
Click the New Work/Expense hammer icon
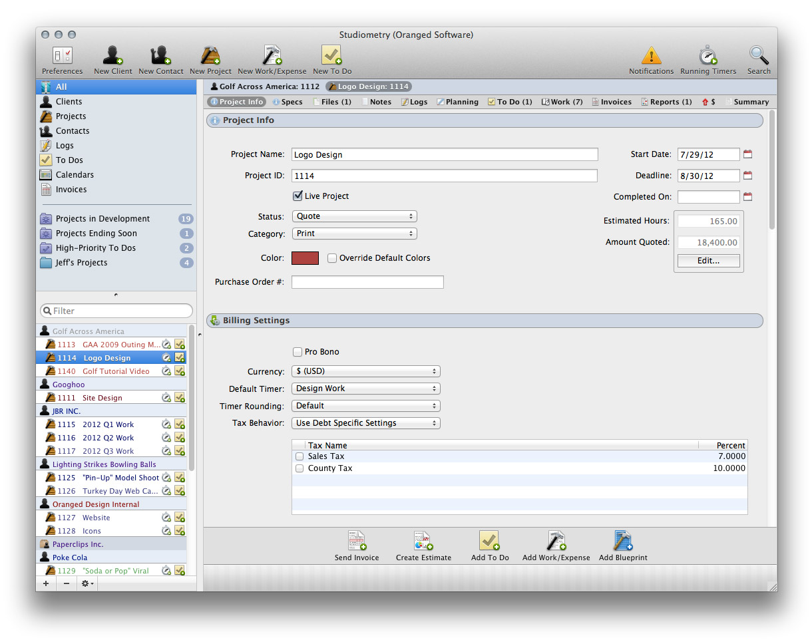pyautogui.click(x=272, y=56)
